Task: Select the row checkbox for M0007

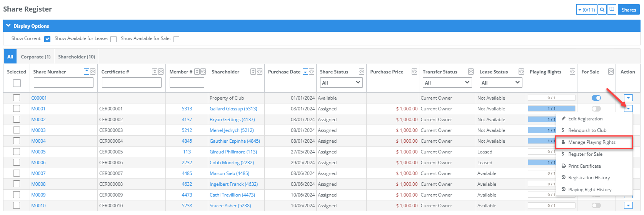Action: click(17, 173)
